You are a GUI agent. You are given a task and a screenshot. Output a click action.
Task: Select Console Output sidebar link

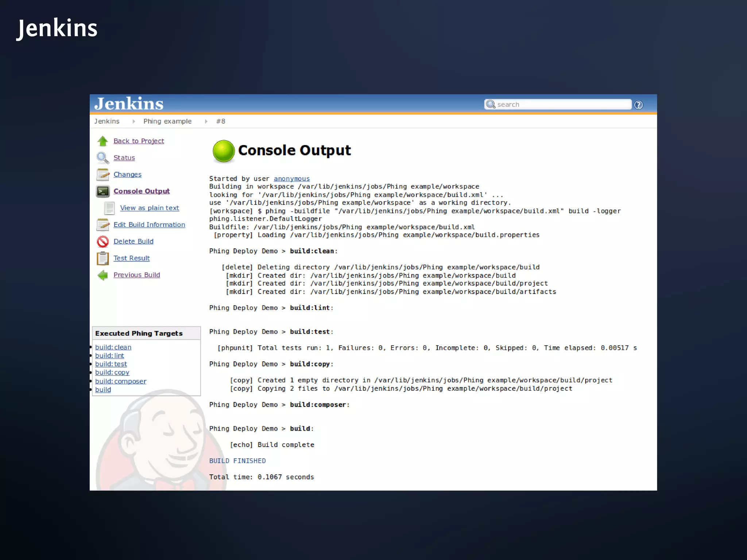142,191
